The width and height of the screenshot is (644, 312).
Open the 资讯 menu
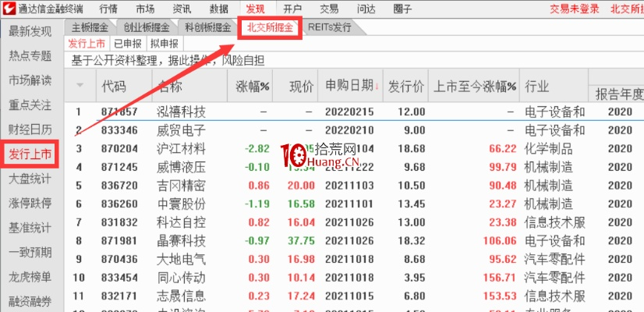[182, 9]
